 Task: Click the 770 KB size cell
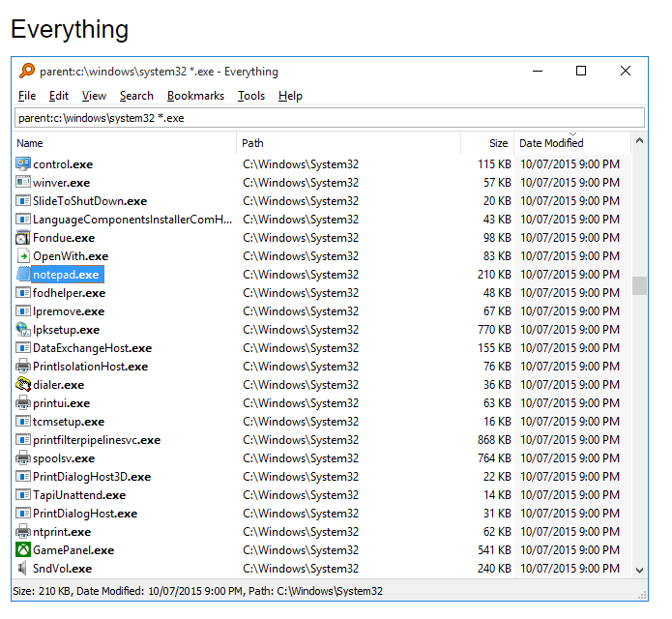click(x=494, y=330)
